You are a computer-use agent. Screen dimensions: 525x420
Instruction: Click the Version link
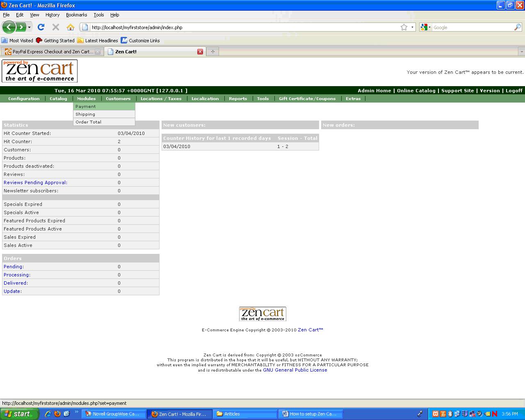pyautogui.click(x=490, y=91)
